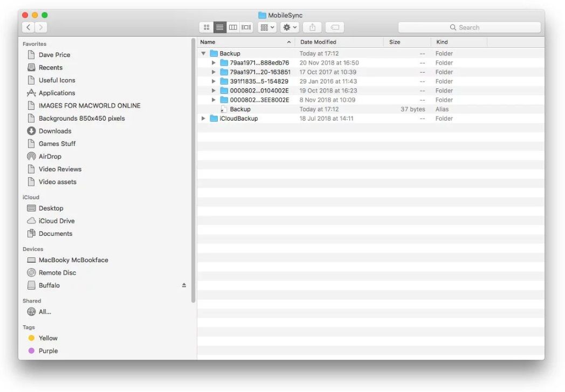The width and height of the screenshot is (565, 392).
Task: Click the Share toolbar button
Action: point(312,27)
